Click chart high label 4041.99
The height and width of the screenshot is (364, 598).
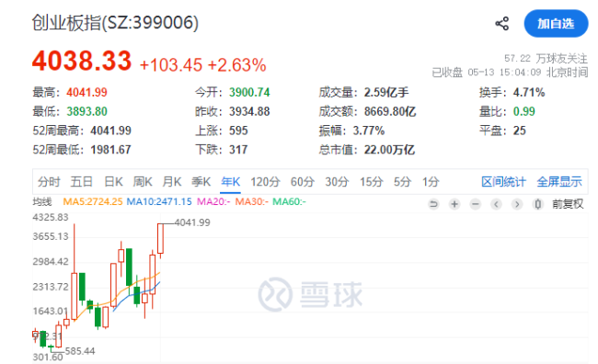(x=192, y=222)
